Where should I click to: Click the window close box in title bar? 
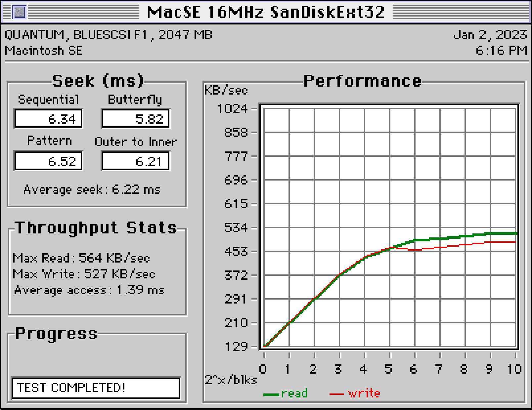[x=20, y=12]
